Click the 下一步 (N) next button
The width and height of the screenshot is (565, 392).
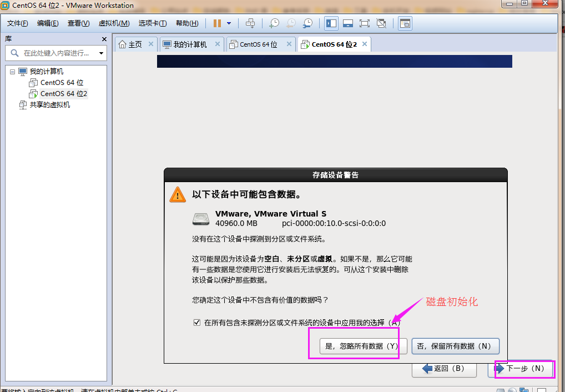[521, 369]
